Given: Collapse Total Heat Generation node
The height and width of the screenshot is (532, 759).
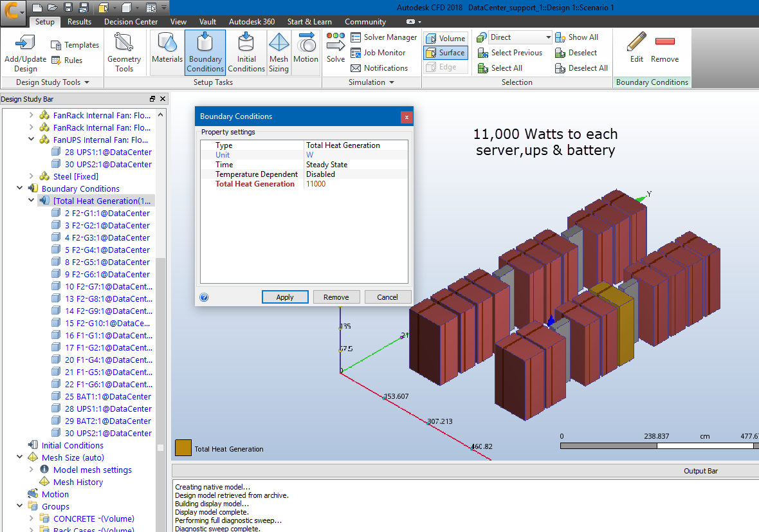Looking at the screenshot, I should [x=31, y=201].
